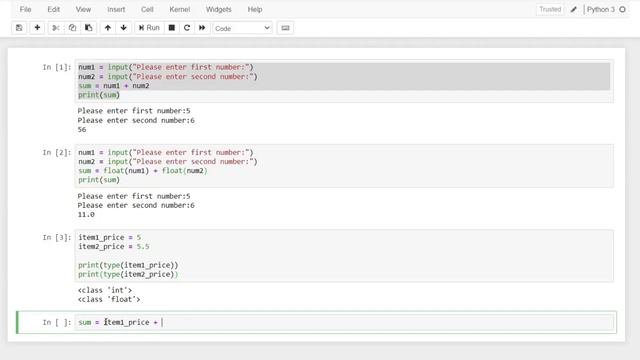Click item1_price = 5 line
Viewport: 640px width, 360px height.
[109, 237]
